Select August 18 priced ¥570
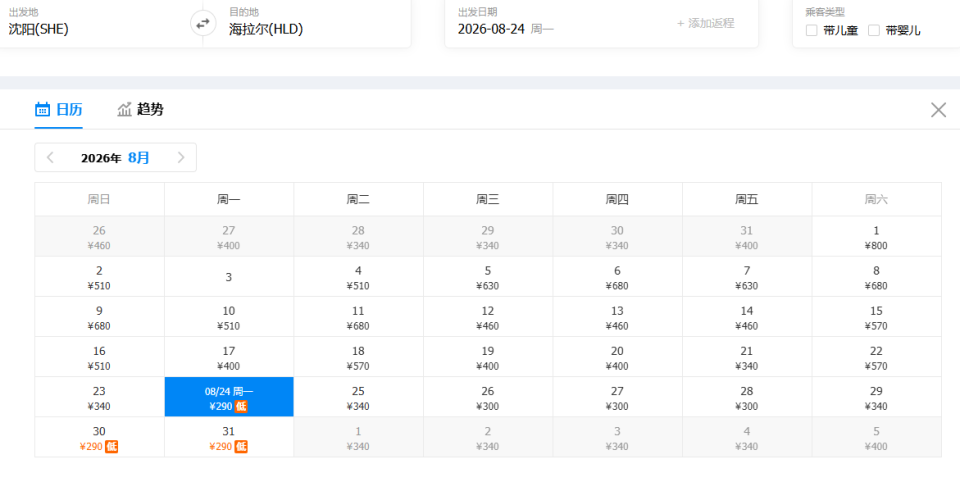Viewport: 960px width, 482px height. coord(358,357)
